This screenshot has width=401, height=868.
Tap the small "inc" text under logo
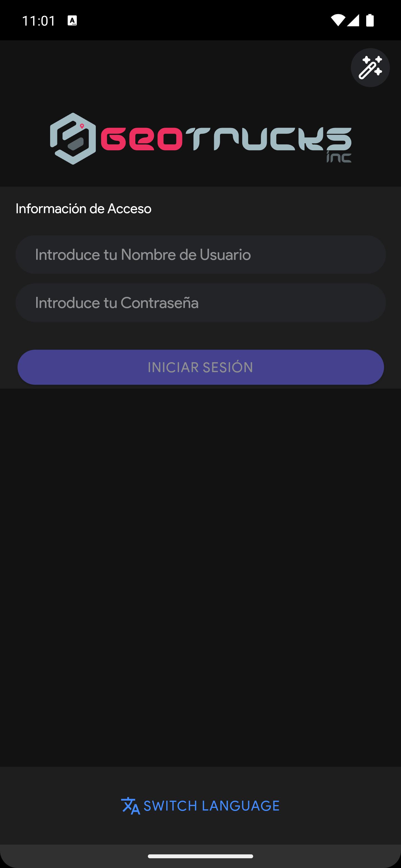tap(339, 157)
